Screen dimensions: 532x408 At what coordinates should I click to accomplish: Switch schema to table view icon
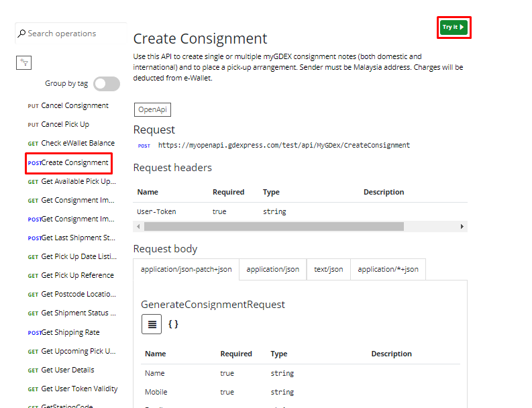coord(152,324)
